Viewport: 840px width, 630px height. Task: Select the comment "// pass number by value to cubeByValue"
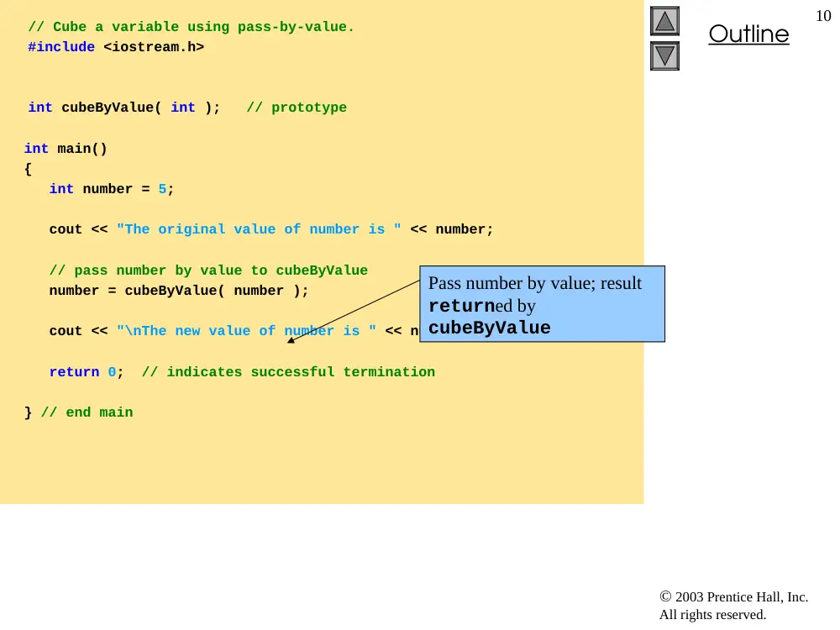208,270
